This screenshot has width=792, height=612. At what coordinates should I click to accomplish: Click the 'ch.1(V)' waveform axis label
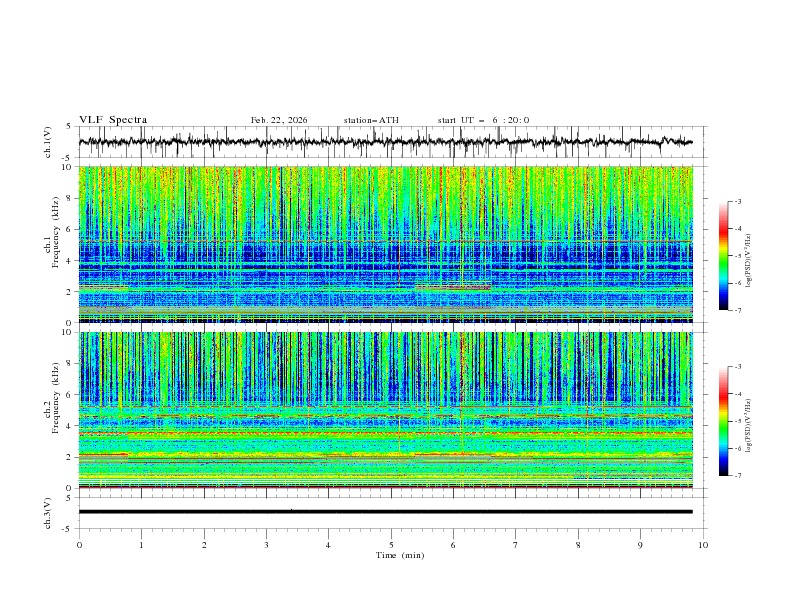point(48,142)
